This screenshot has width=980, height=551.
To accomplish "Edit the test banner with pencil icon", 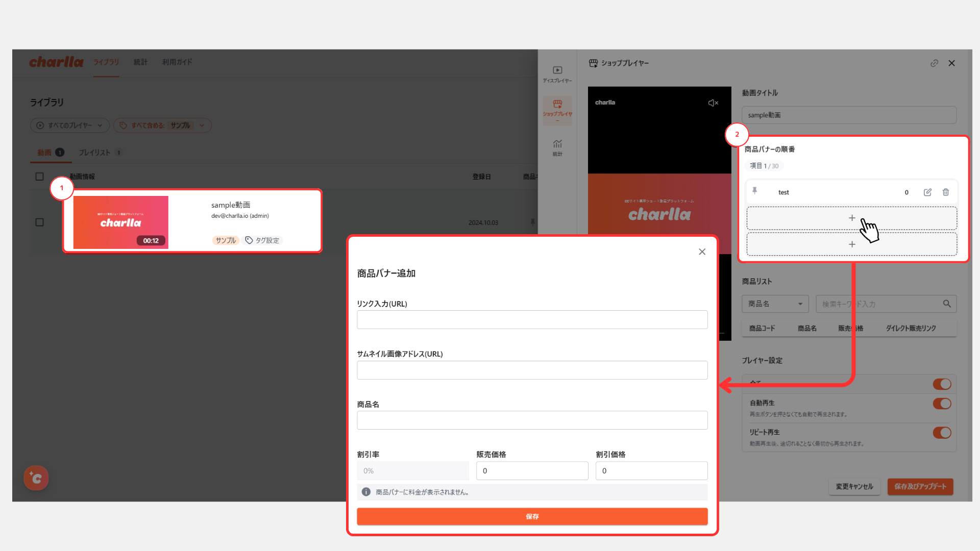I will click(x=927, y=192).
